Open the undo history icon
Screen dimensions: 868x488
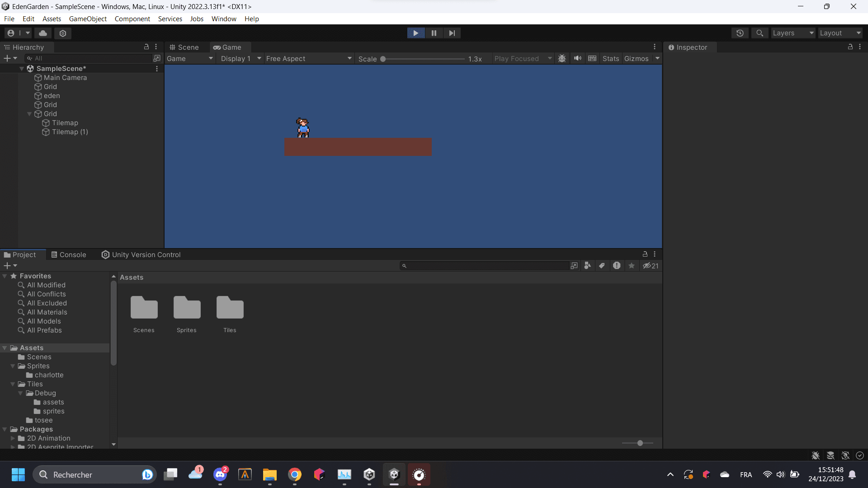[740, 33]
